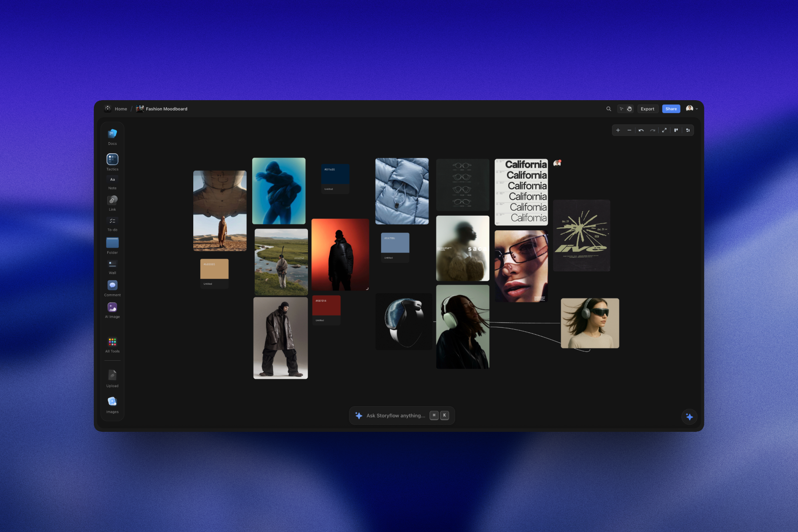The image size is (798, 532).
Task: Go to Home breadcrumb
Action: [121, 109]
